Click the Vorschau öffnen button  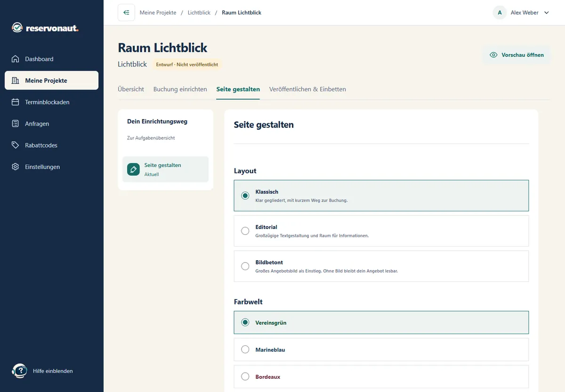point(517,55)
